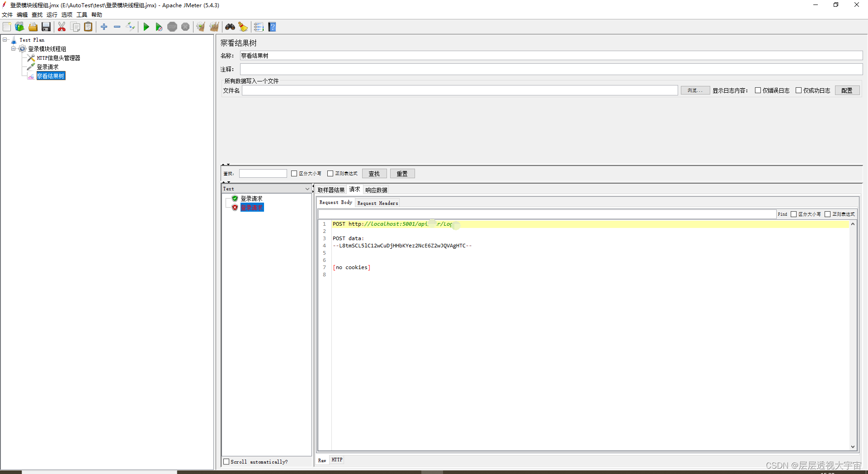868x474 pixels.
Task: Click the 重置 reset button
Action: coord(402,174)
